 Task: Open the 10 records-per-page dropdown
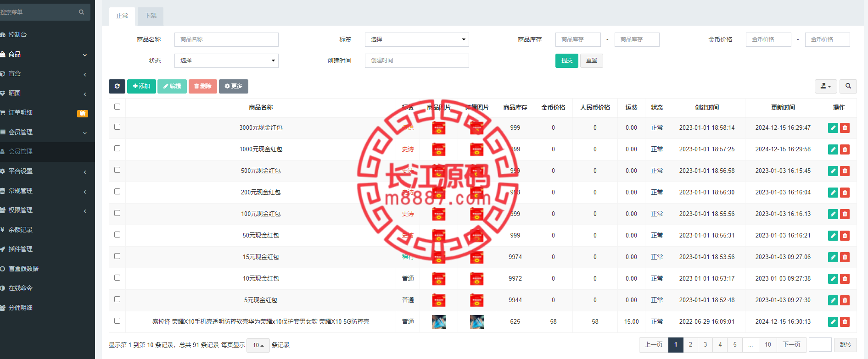[x=258, y=345]
